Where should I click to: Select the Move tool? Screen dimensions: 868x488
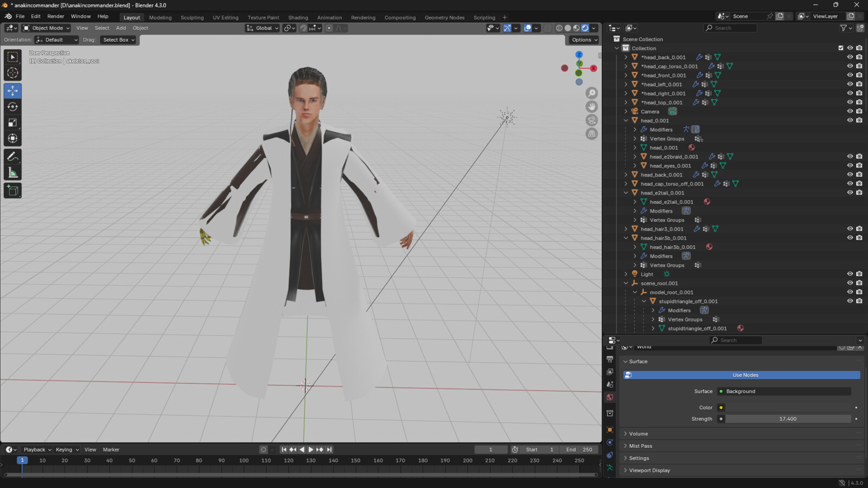click(12, 91)
